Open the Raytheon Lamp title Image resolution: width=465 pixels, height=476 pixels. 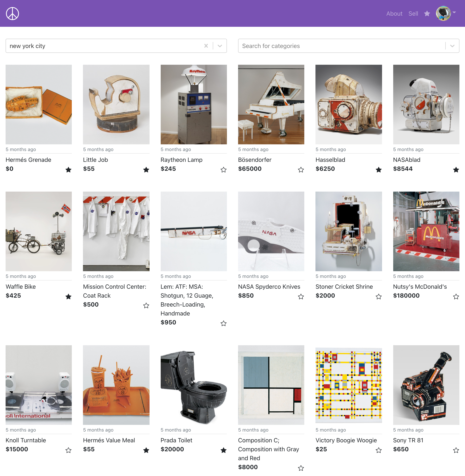182,160
